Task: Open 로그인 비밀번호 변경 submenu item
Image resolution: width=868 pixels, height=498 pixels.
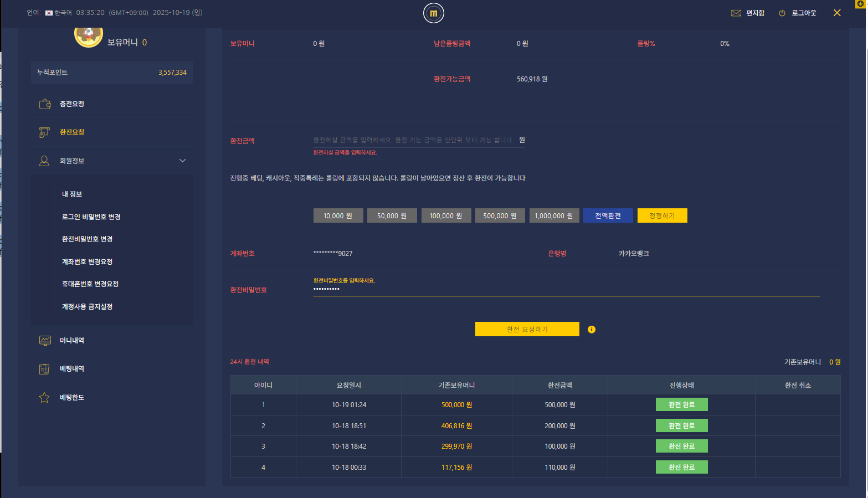Action: click(91, 217)
